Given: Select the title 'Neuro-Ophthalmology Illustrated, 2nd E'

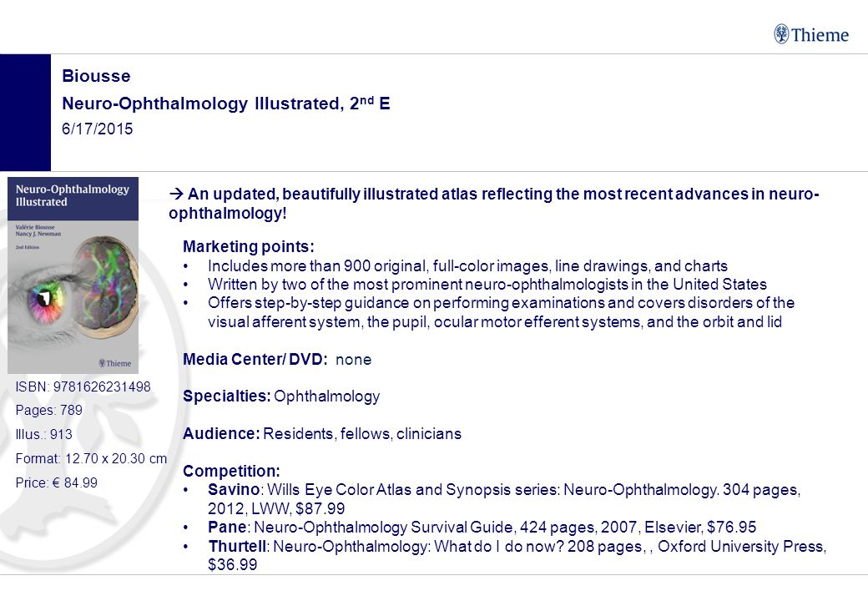Looking at the screenshot, I should pyautogui.click(x=226, y=103).
